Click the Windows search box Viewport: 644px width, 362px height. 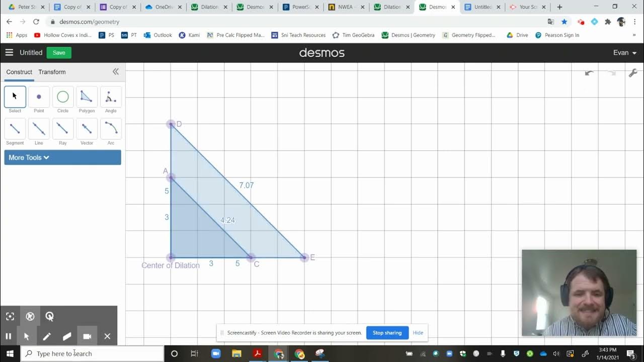click(92, 353)
